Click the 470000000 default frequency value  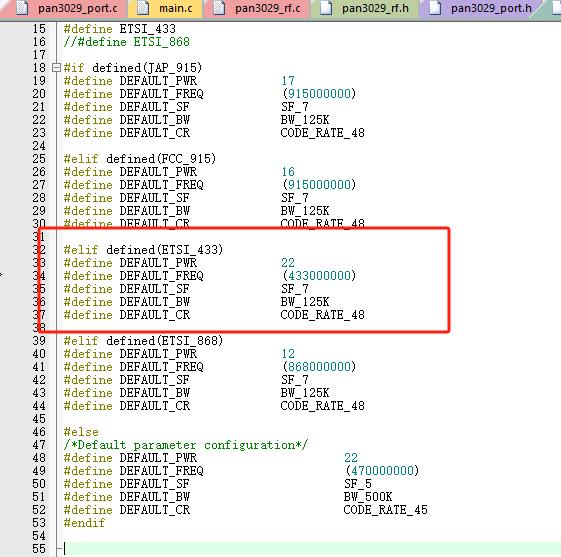click(x=382, y=471)
